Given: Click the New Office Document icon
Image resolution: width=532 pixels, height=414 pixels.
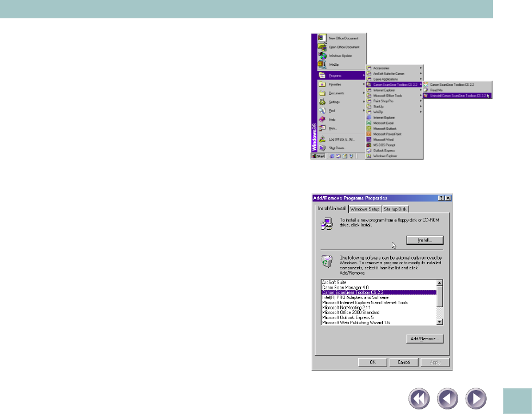Looking at the screenshot, I should pyautogui.click(x=322, y=38).
